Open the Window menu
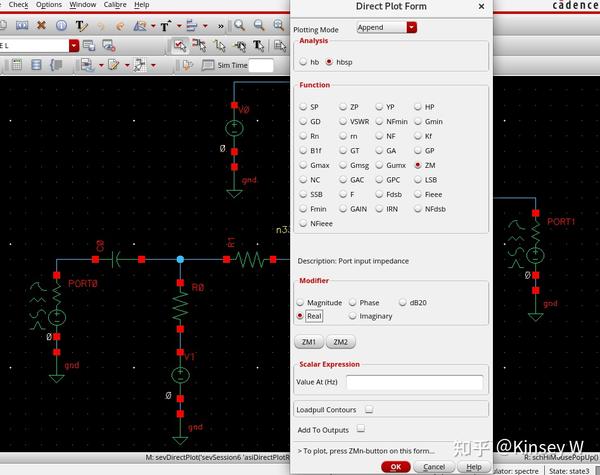Image resolution: width=600 pixels, height=475 pixels. [x=83, y=5]
